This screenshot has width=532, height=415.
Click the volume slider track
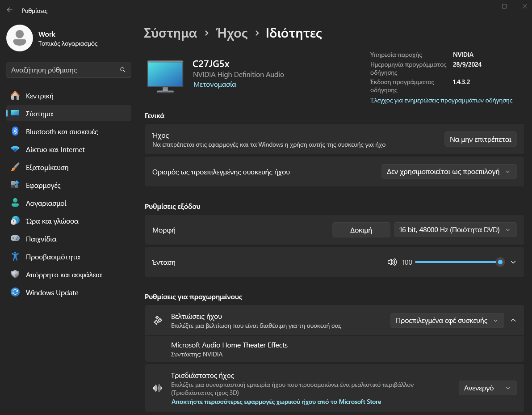[456, 262]
